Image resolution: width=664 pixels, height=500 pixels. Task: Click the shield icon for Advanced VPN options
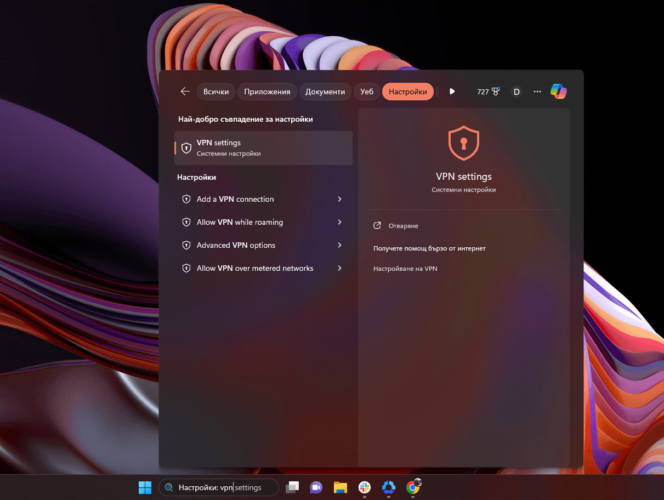pyautogui.click(x=186, y=245)
